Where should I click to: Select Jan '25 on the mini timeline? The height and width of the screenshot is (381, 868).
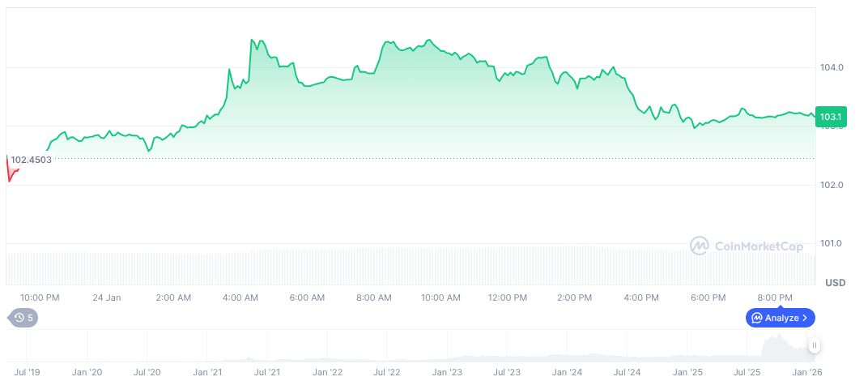coord(687,372)
